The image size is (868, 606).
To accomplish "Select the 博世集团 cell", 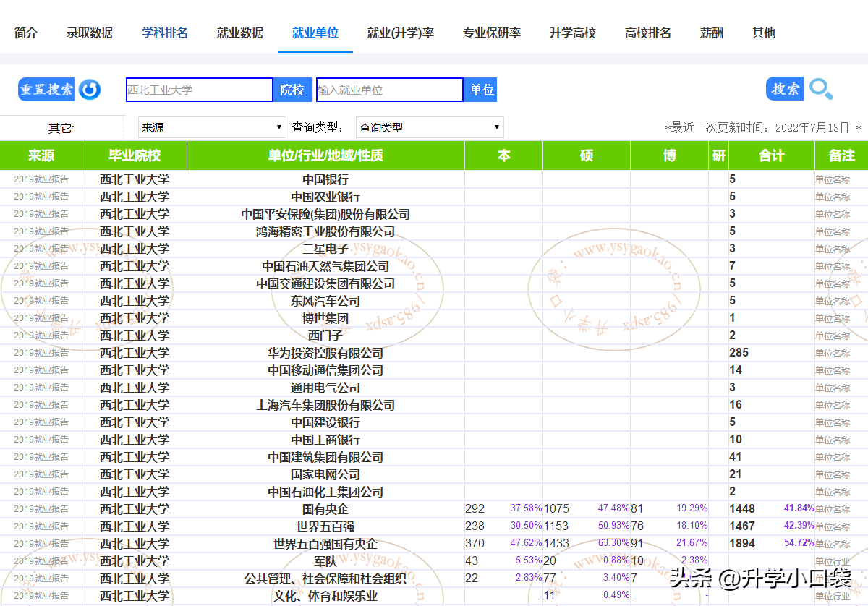I will (x=325, y=318).
